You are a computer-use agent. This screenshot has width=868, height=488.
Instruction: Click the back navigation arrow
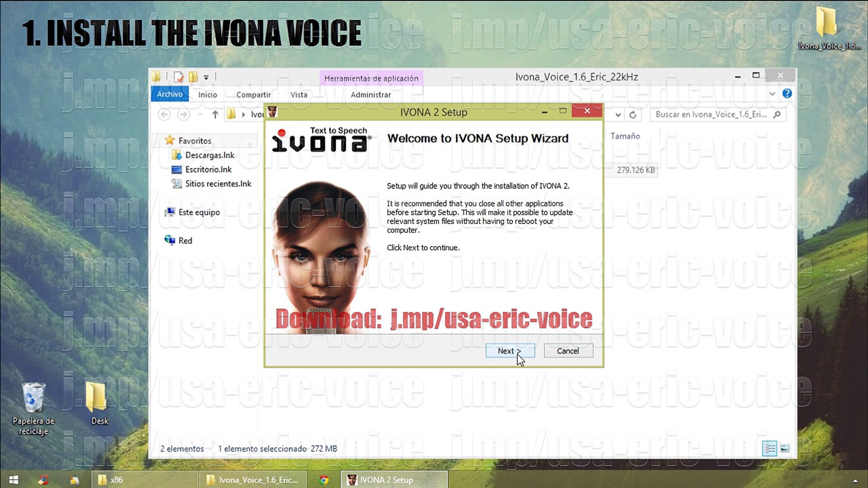click(163, 114)
